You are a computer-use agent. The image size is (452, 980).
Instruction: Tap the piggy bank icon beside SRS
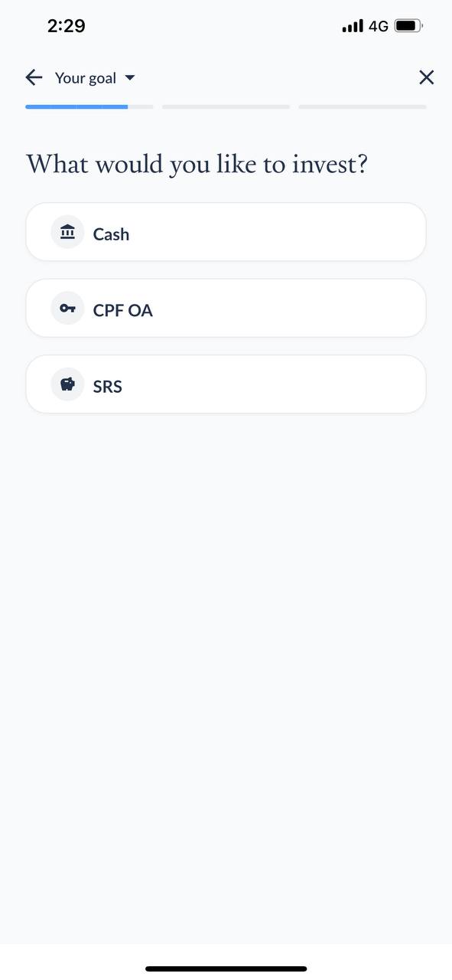click(x=67, y=384)
